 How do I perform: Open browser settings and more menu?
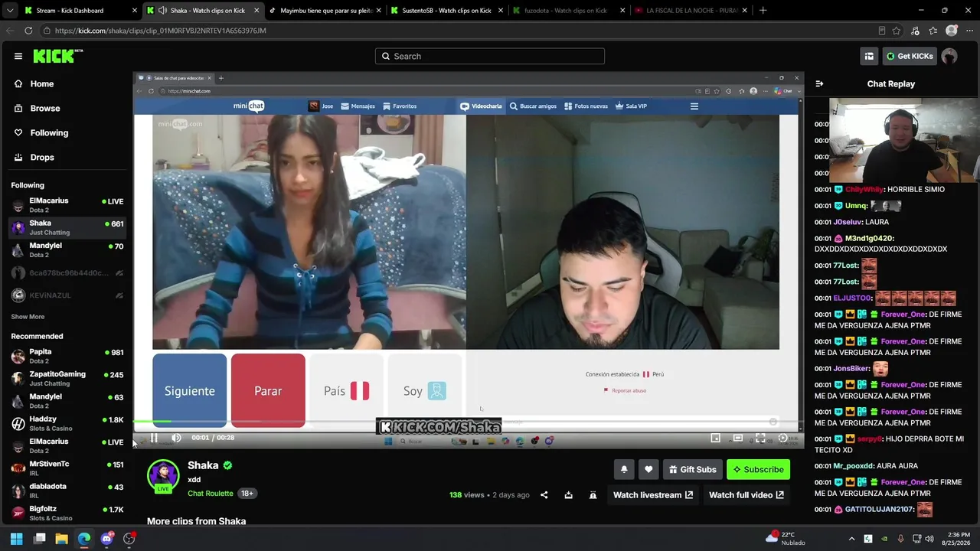point(969,31)
